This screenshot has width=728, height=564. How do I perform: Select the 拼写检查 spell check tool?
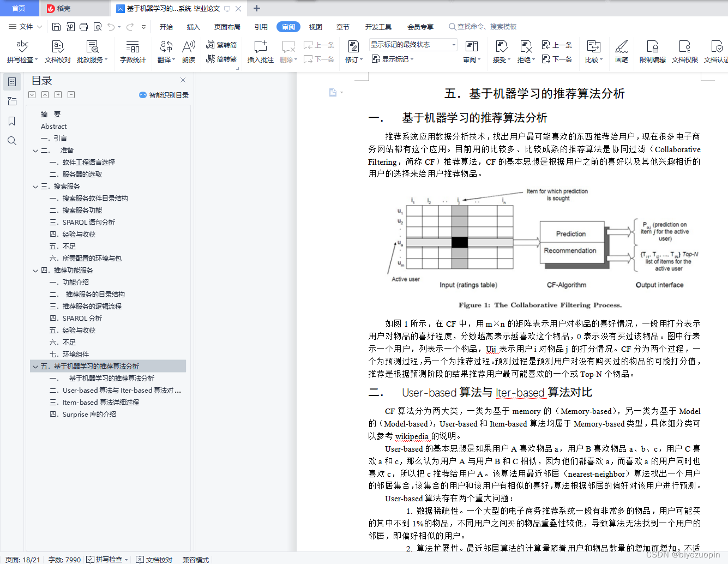coord(22,51)
